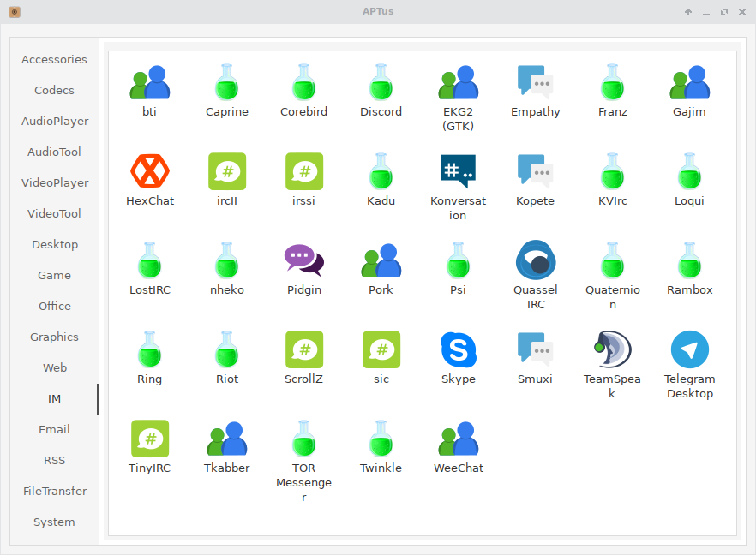Screen dimensions: 756x555
Task: Select the Tkabber icon
Action: [x=226, y=439]
